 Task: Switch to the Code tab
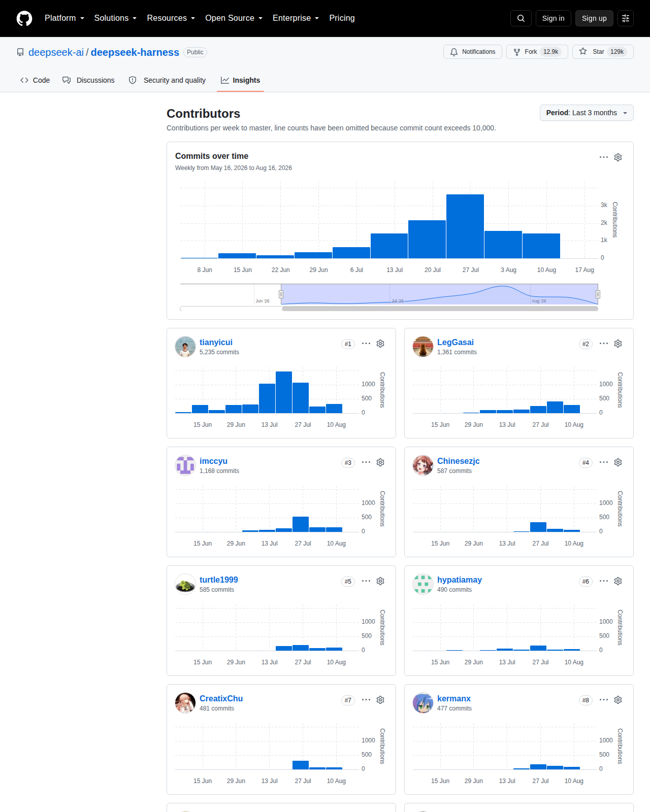[35, 80]
